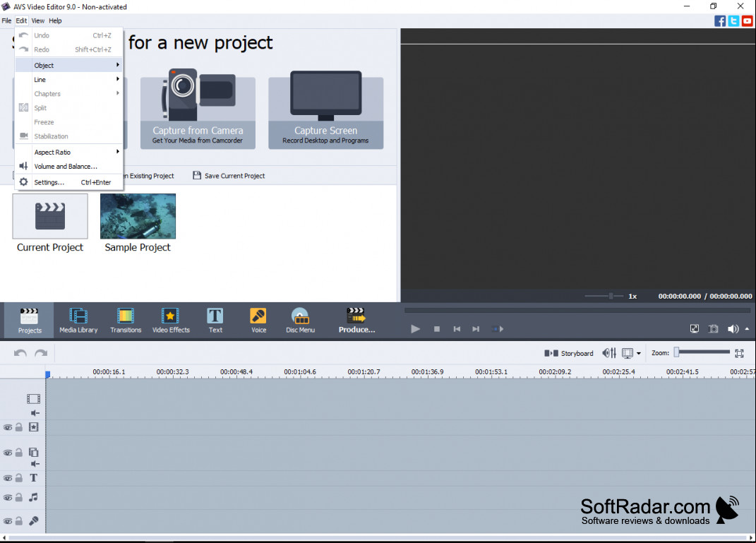Redo using the timeline toolbar arrow
The width and height of the screenshot is (756, 543).
pos(41,353)
